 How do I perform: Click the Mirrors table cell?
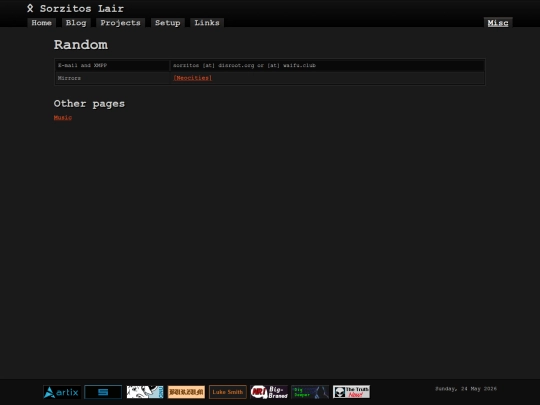pos(112,78)
